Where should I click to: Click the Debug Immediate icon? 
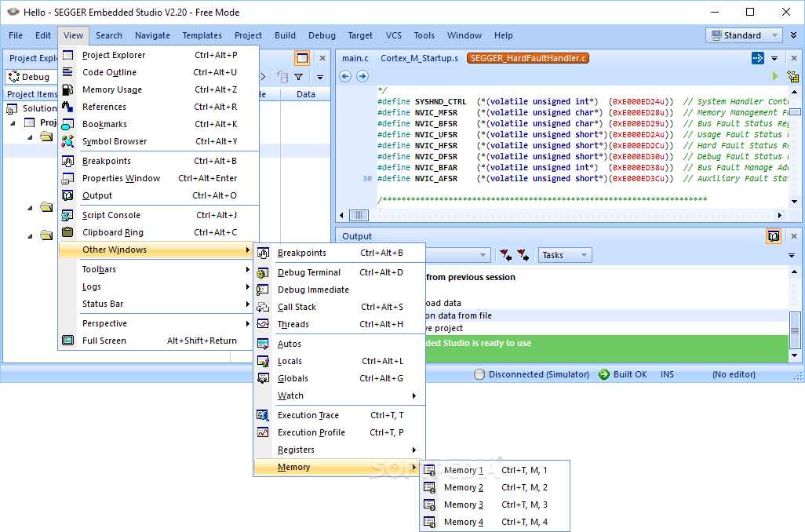click(263, 290)
